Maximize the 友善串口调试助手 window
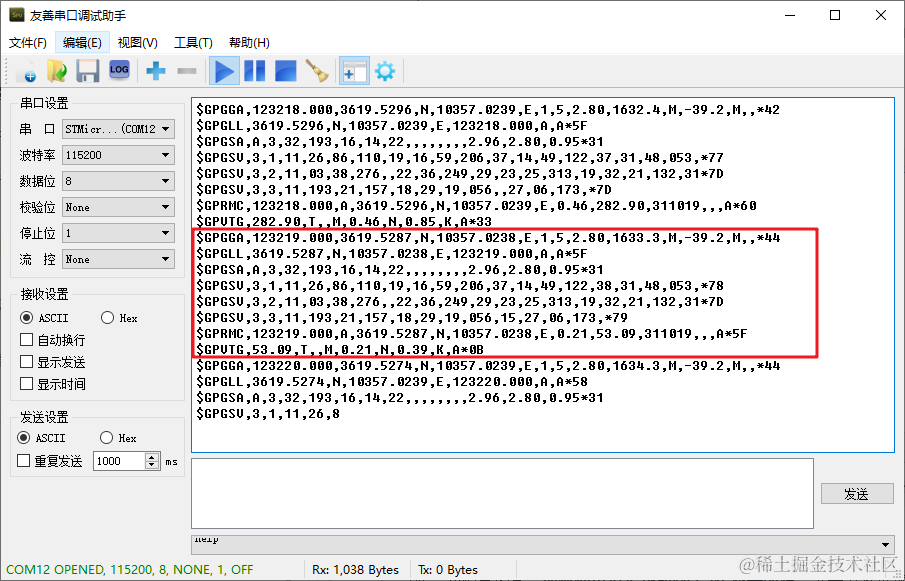Screen dimensions: 905x581 [835, 15]
